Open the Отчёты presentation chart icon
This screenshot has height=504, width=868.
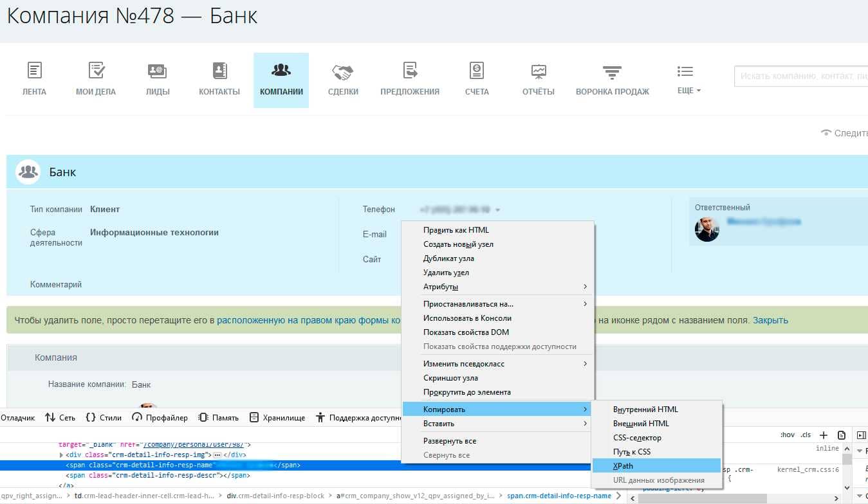coord(539,70)
